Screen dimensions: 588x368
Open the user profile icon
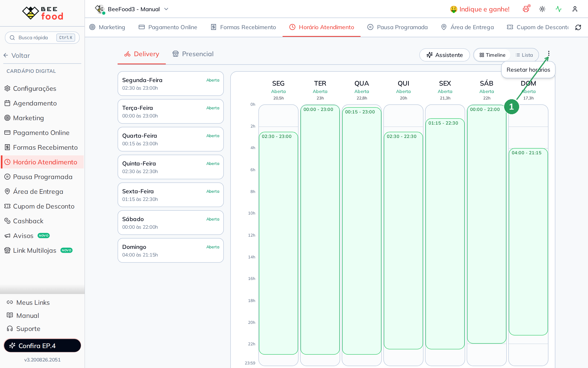[x=575, y=9]
